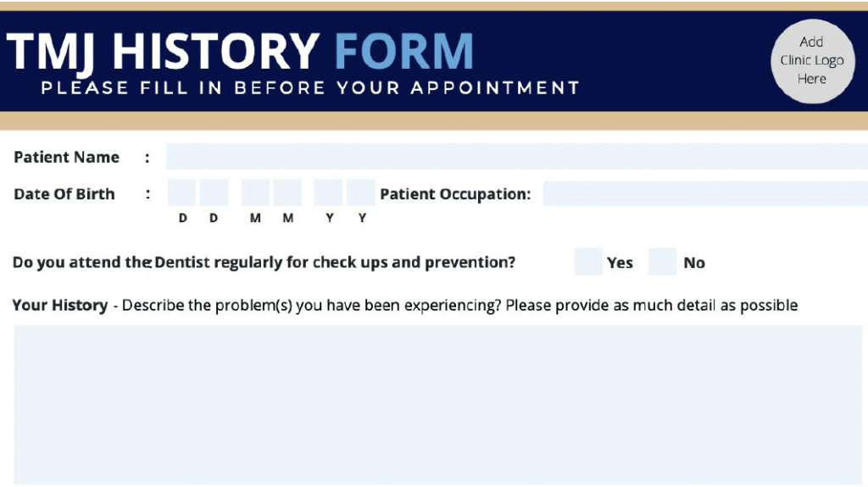
Task: Focus the second year digit box
Action: pyautogui.click(x=361, y=193)
